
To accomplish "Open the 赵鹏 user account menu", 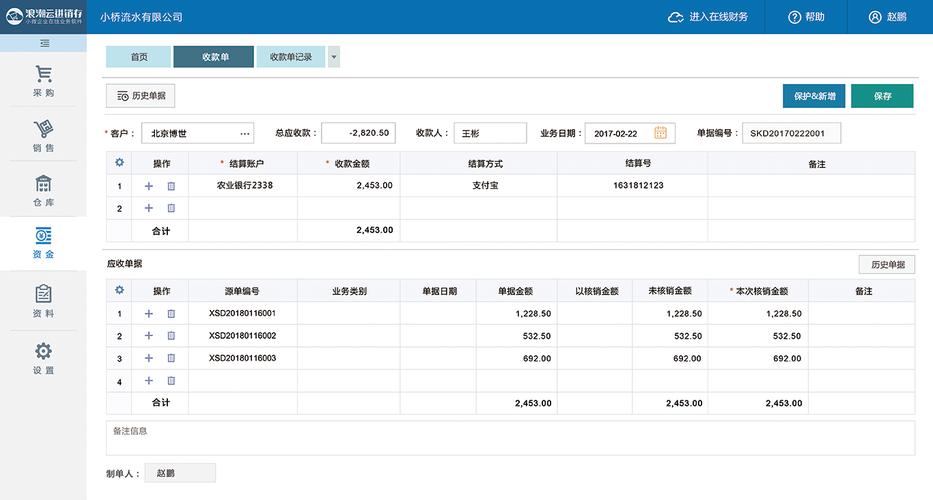I will [888, 17].
